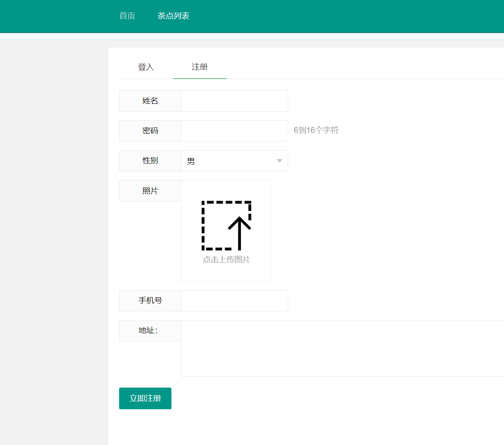Viewport: 504px width, 445px height.
Task: Click into the 密码 password field
Action: click(234, 131)
